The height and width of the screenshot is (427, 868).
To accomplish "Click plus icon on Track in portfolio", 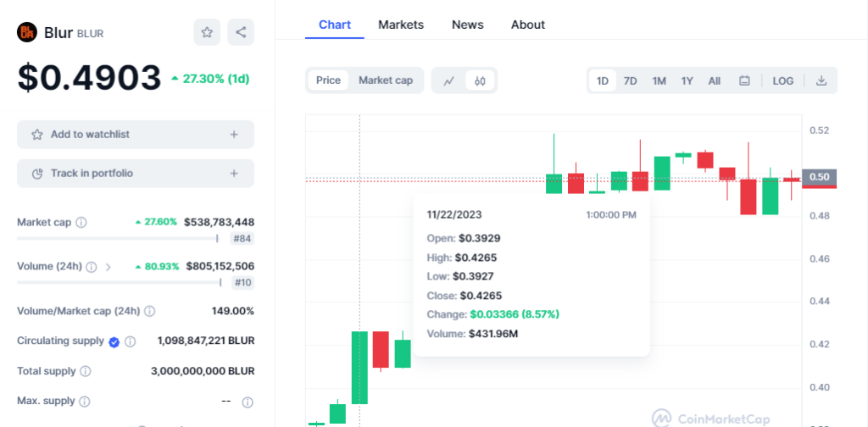I will point(234,173).
